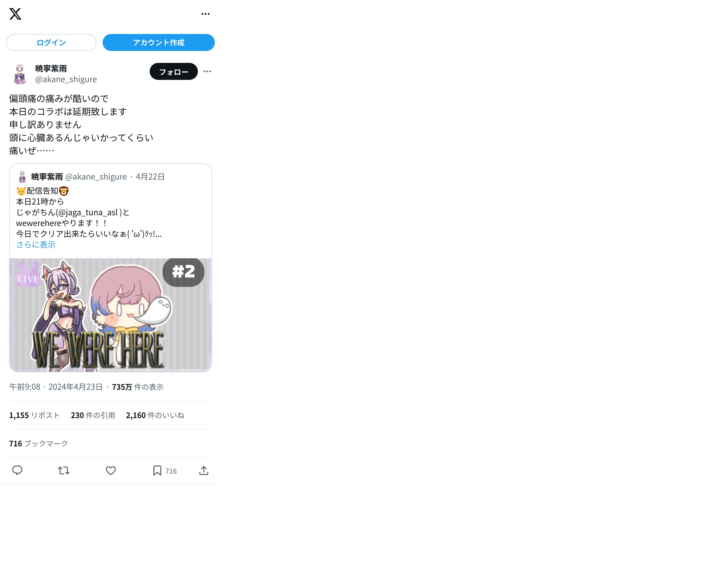Click the ログイン button
The width and height of the screenshot is (728, 575).
(51, 42)
